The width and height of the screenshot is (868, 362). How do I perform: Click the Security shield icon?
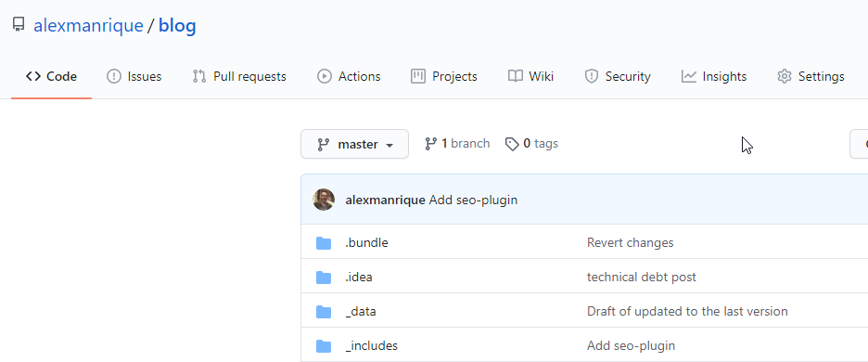[592, 76]
